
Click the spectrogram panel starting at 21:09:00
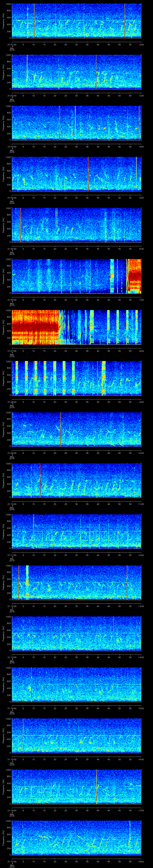coord(76,429)
